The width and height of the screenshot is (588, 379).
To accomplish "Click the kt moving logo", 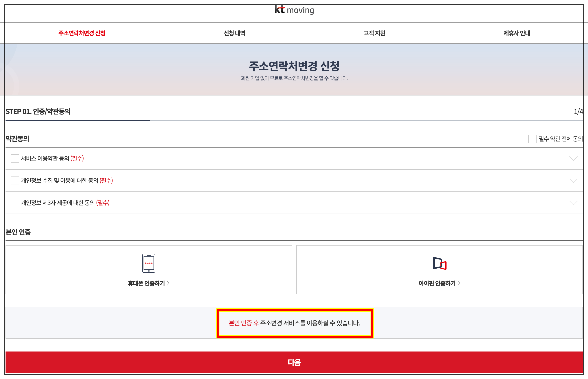I will click(294, 10).
